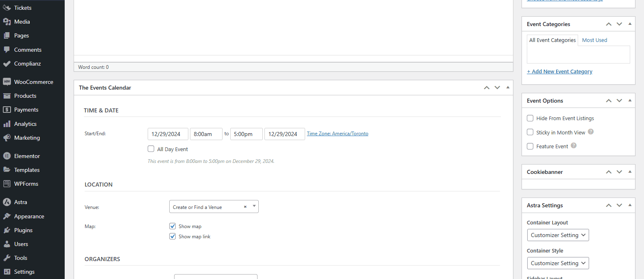The image size is (644, 279).
Task: Open Elementor via its sidebar icon
Action: click(7, 156)
